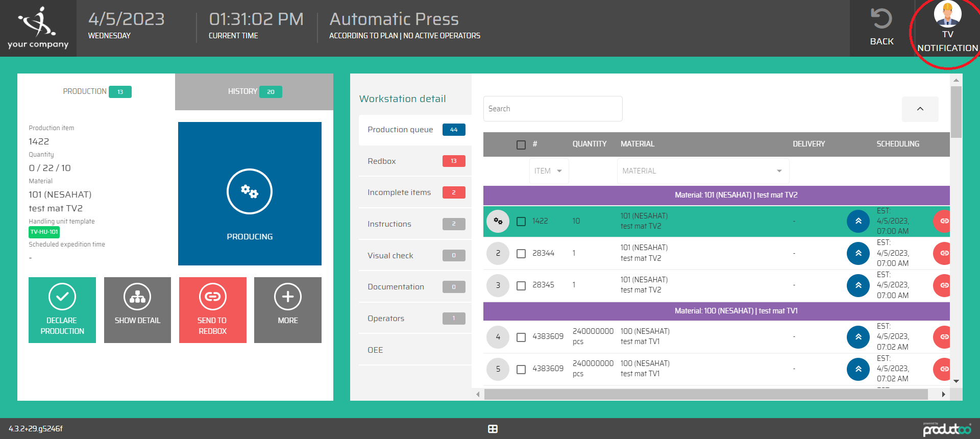Click the horizontal scrollbar below the table

point(705,395)
